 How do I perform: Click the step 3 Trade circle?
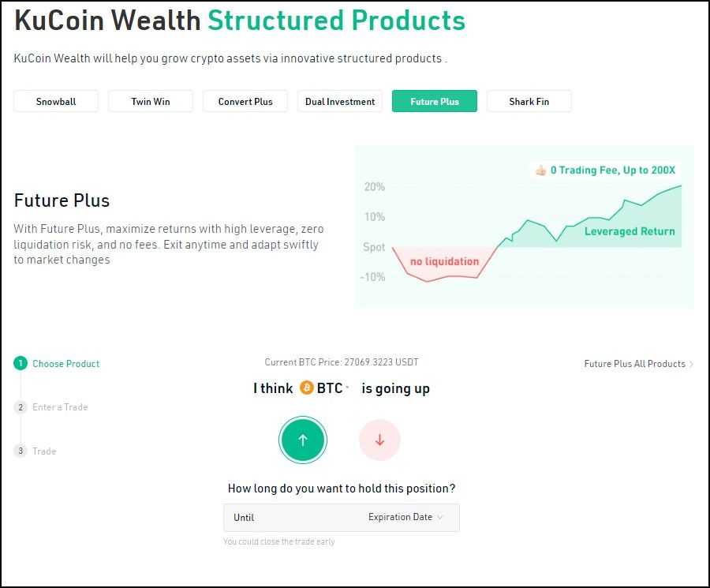[x=21, y=451]
